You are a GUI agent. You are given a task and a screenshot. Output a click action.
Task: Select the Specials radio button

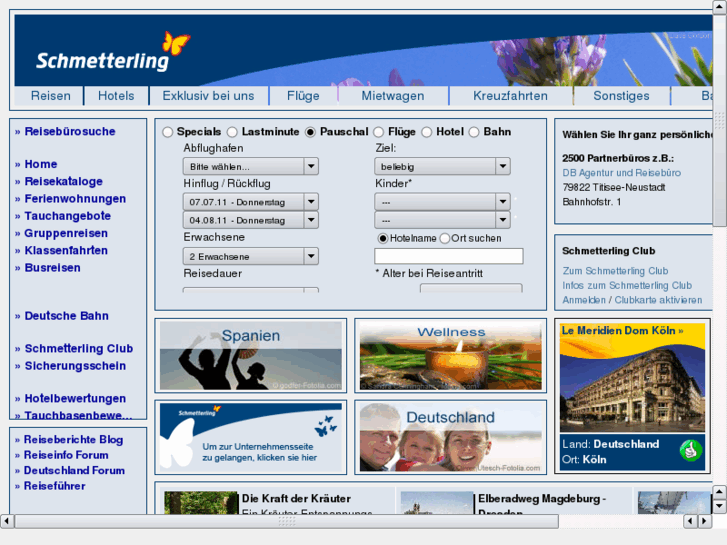coord(168,132)
